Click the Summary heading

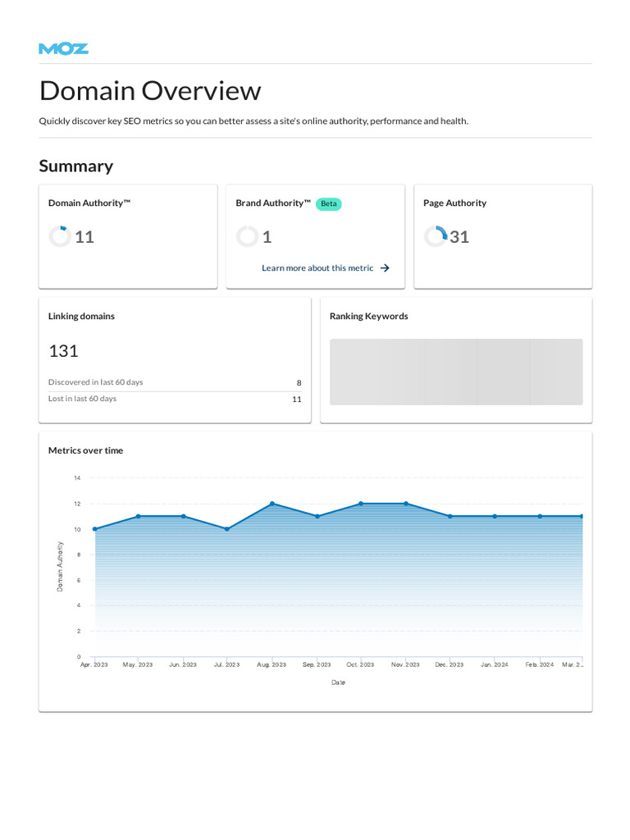tap(76, 166)
